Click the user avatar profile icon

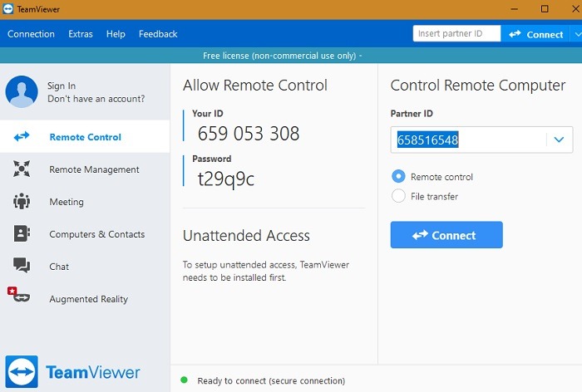click(x=22, y=91)
